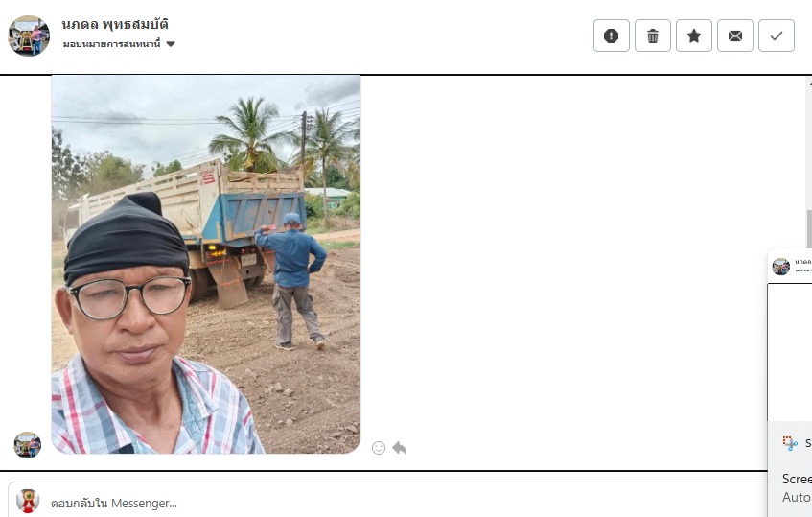Reply to the photo with the arrow icon
812x517 pixels.
pos(399,448)
